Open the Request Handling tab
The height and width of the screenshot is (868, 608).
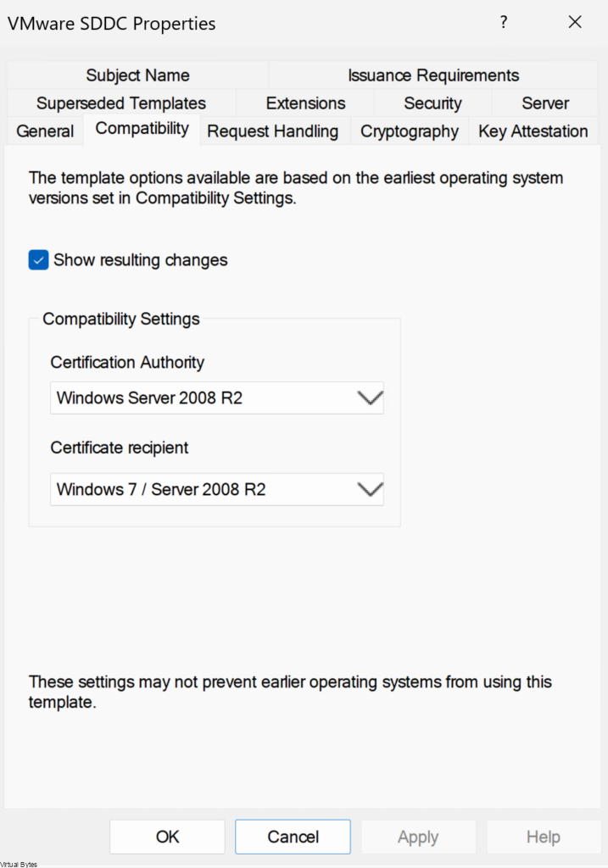pyautogui.click(x=272, y=131)
